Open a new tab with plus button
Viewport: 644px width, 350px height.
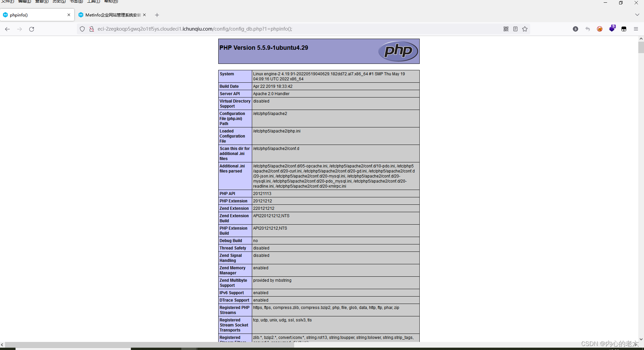point(157,15)
